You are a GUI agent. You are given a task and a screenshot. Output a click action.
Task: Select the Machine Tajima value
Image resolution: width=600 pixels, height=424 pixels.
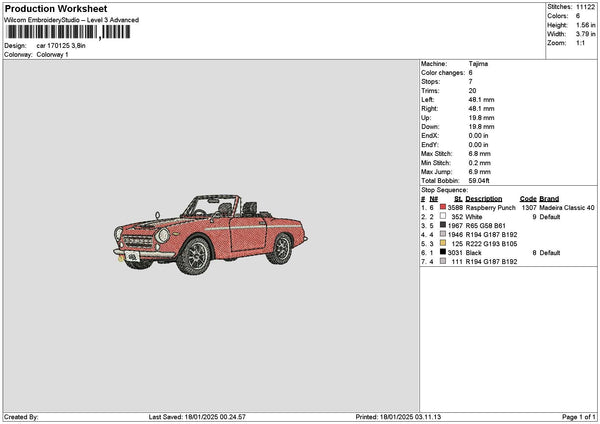478,63
